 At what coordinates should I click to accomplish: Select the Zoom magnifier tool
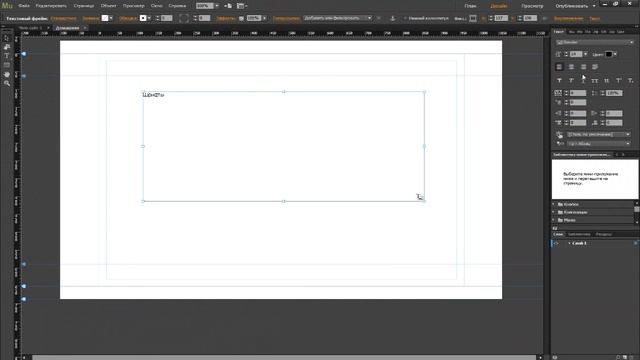click(7, 83)
